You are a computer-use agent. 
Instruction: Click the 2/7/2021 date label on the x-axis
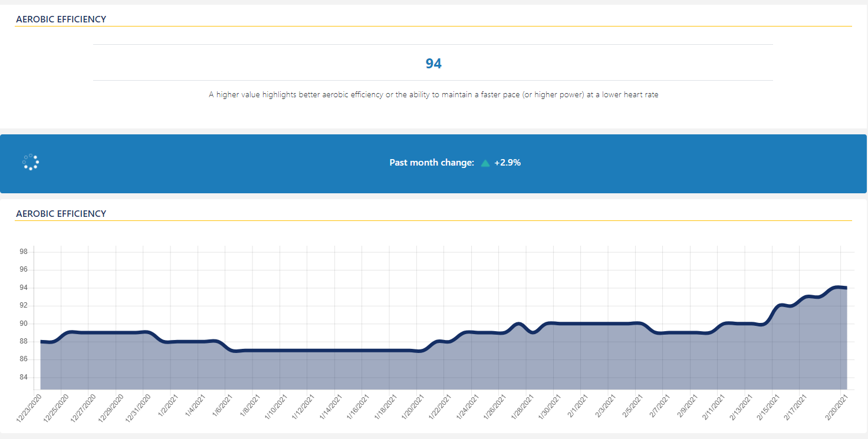660,405
